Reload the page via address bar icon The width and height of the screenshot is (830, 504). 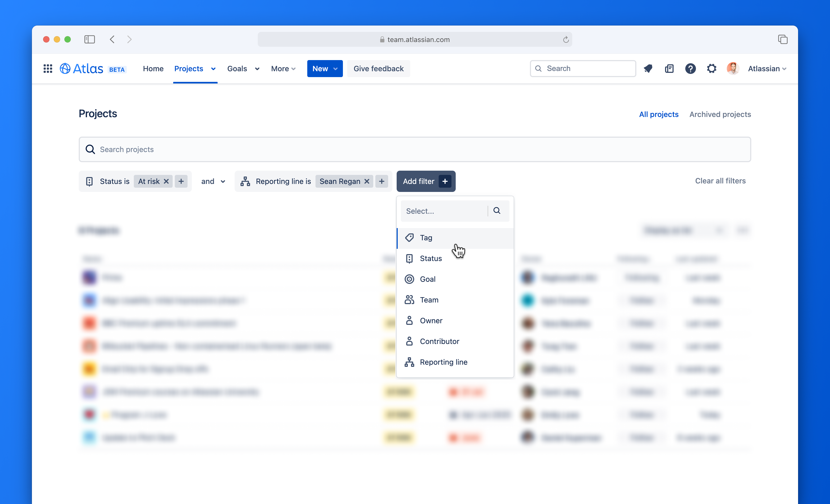tap(566, 40)
